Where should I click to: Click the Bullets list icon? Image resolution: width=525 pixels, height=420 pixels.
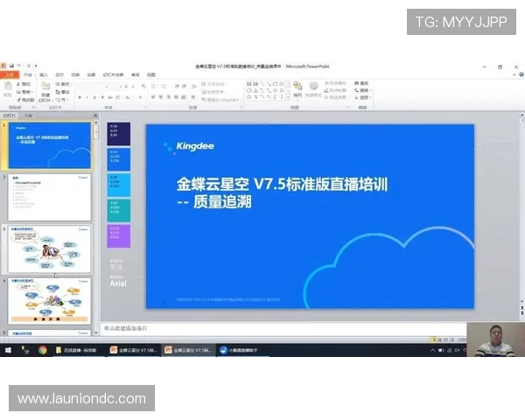tap(153, 87)
